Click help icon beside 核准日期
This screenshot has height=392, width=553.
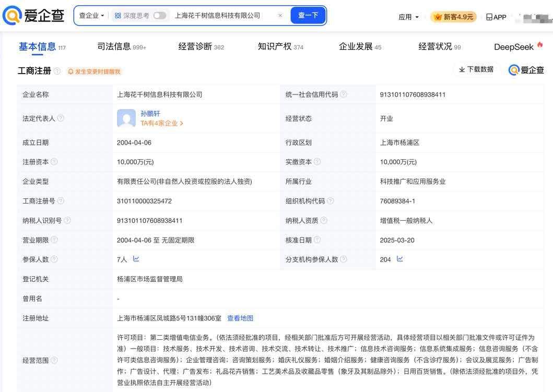pyautogui.click(x=317, y=240)
